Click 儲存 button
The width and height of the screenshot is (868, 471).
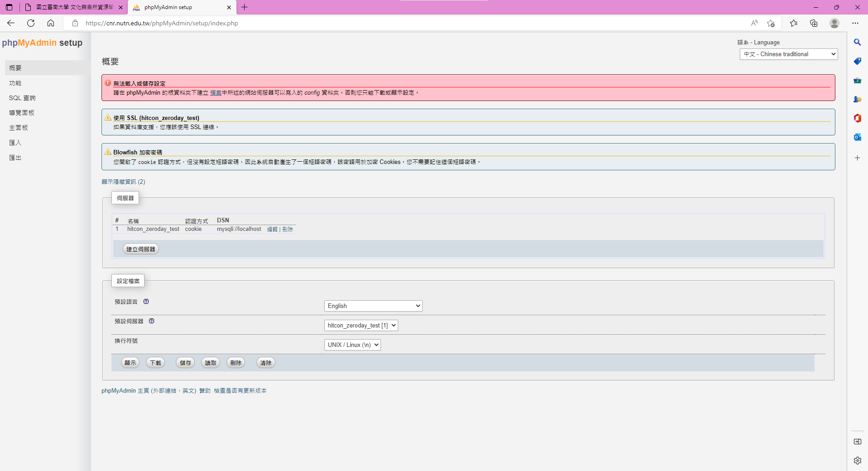pyautogui.click(x=185, y=363)
